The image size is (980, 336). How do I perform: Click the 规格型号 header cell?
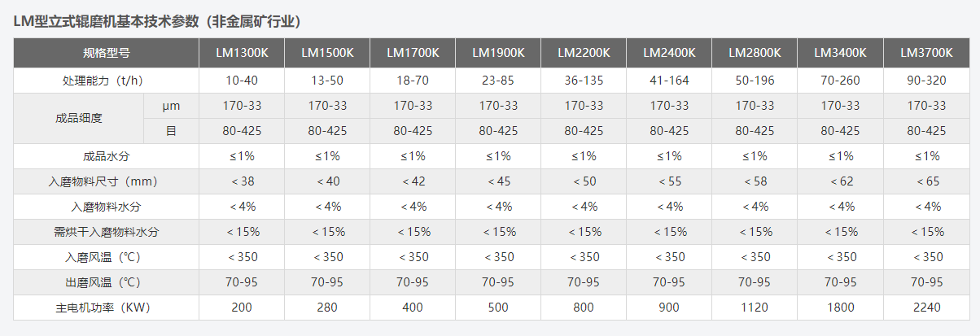tap(107, 53)
